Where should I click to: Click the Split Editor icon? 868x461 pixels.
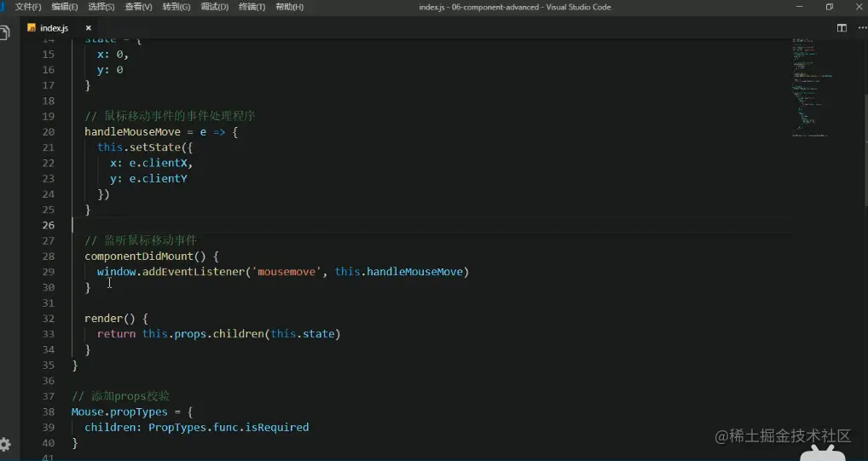click(842, 27)
